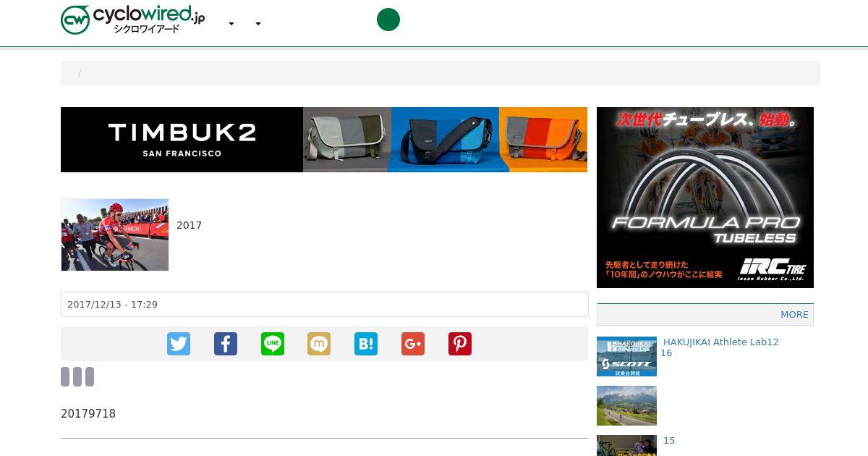Viewport: 868px width, 456px height.
Task: Share the article on Facebook
Action: click(226, 344)
